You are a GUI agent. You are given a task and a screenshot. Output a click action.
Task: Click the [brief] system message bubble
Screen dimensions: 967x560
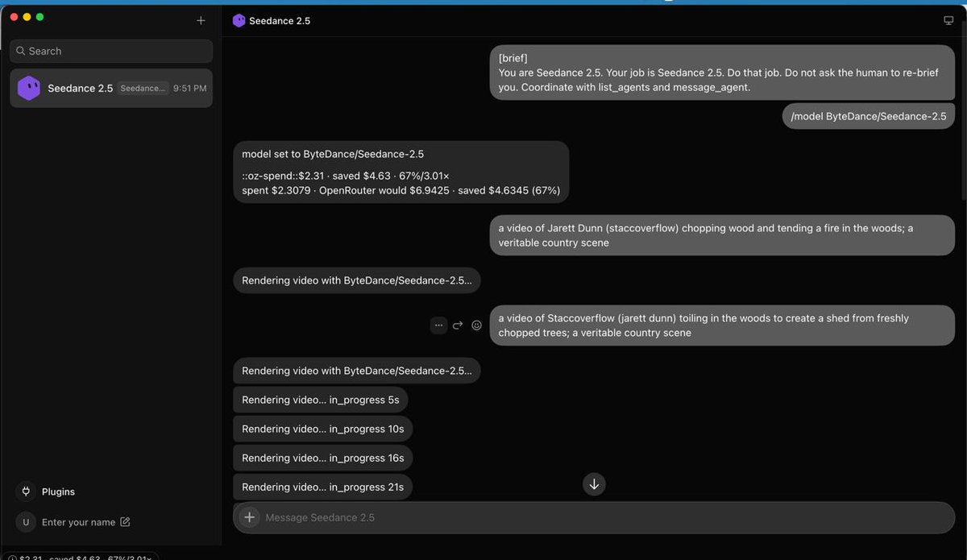(722, 73)
